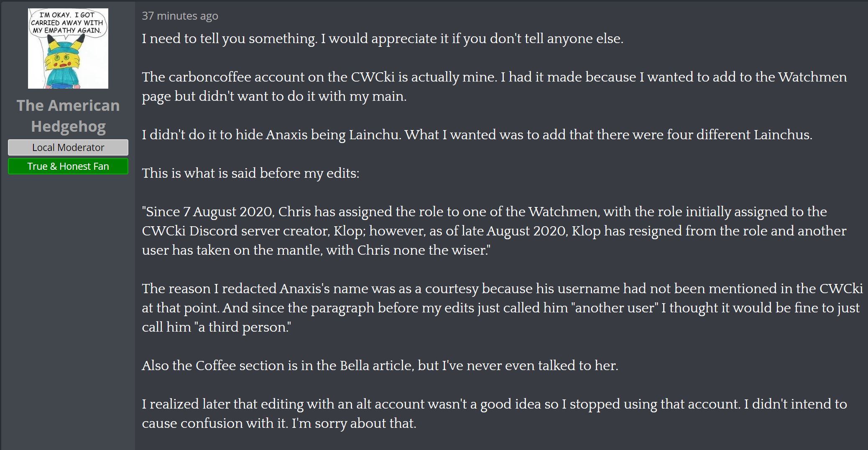868x450 pixels.
Task: Click the line starting "Also the Coffee section"
Action: pos(380,366)
